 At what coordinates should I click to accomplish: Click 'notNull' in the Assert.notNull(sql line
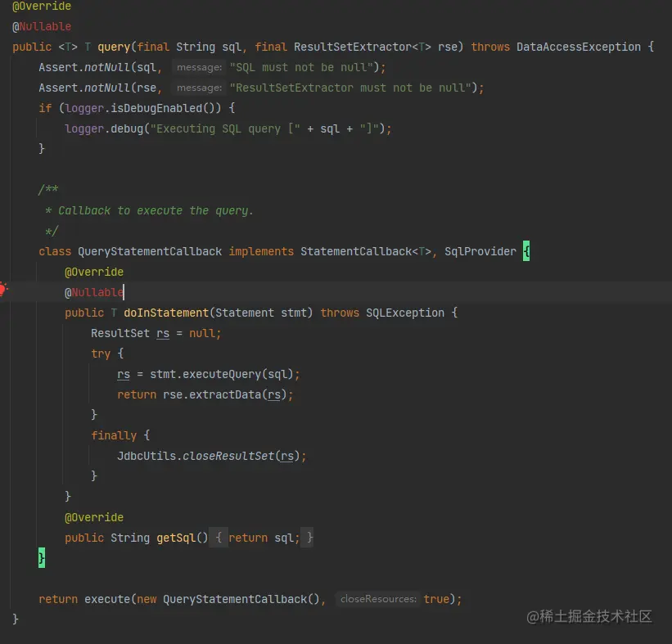[x=107, y=67]
